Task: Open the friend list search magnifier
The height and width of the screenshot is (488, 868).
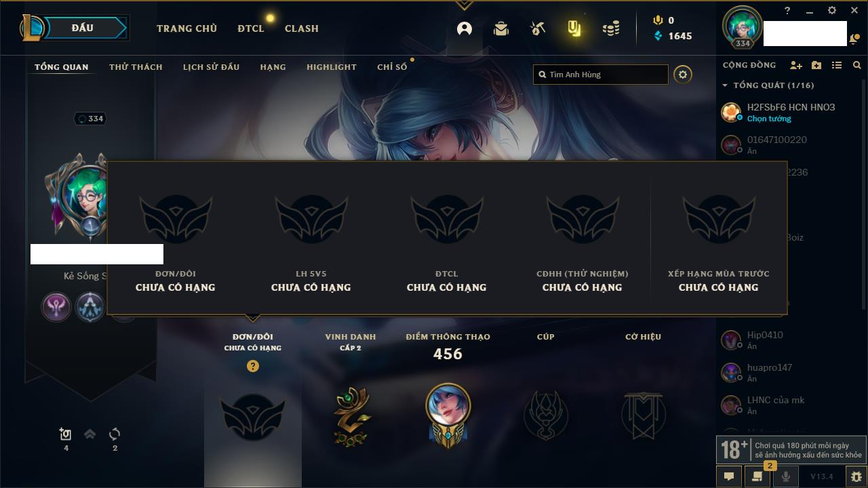Action: (857, 65)
